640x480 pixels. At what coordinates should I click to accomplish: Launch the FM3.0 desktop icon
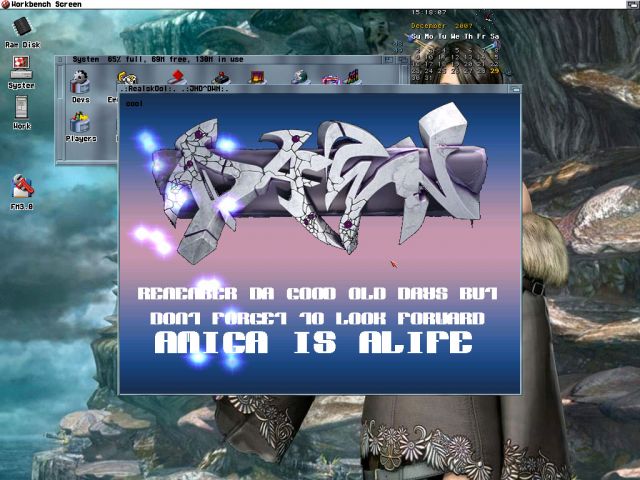22,192
